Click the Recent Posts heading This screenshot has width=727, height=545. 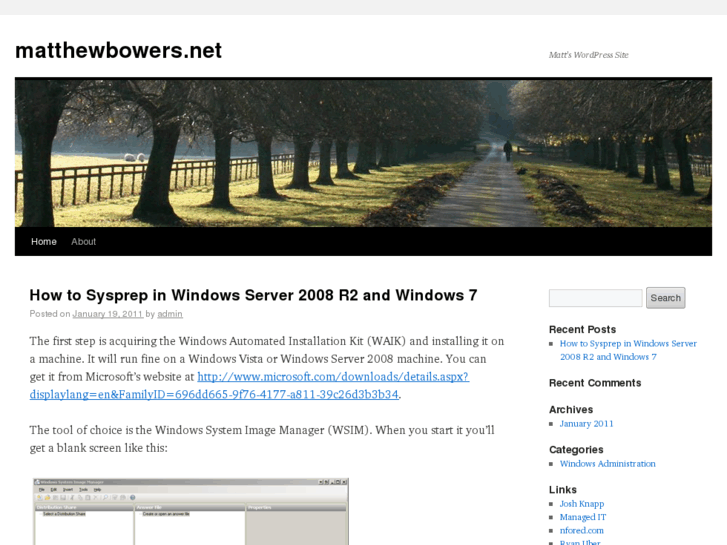pos(582,329)
